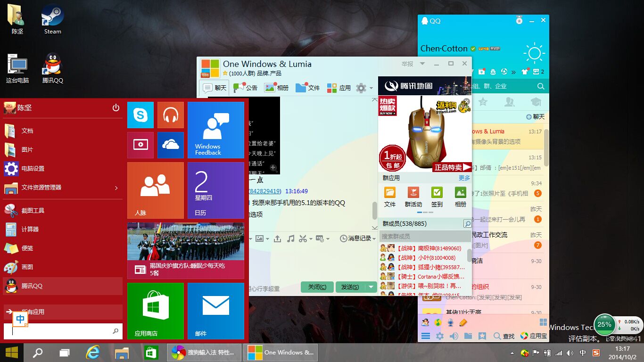This screenshot has width=644, height=362.
Task: Open the 这台电脑 desktop icon
Action: coord(17,69)
